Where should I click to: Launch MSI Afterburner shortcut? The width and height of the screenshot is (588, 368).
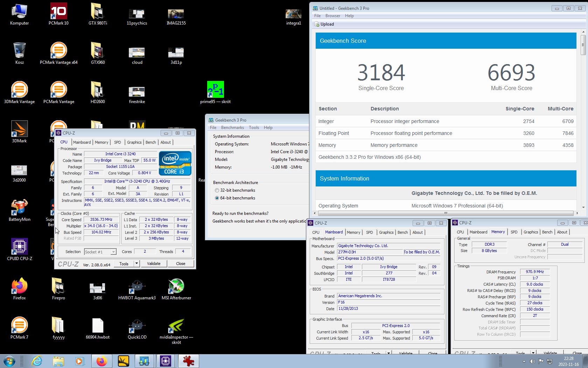(176, 289)
